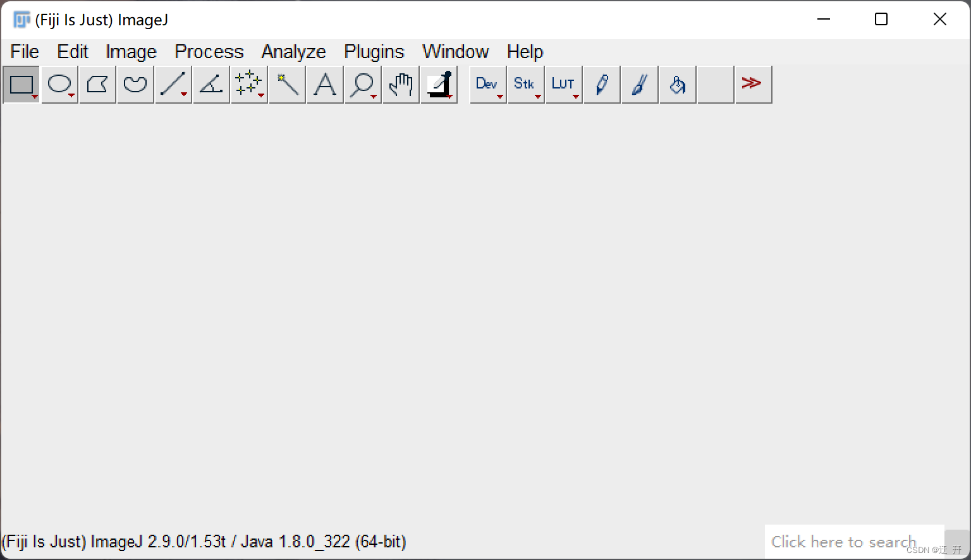The height and width of the screenshot is (560, 971).
Task: Open the Plugins menu
Action: [374, 51]
